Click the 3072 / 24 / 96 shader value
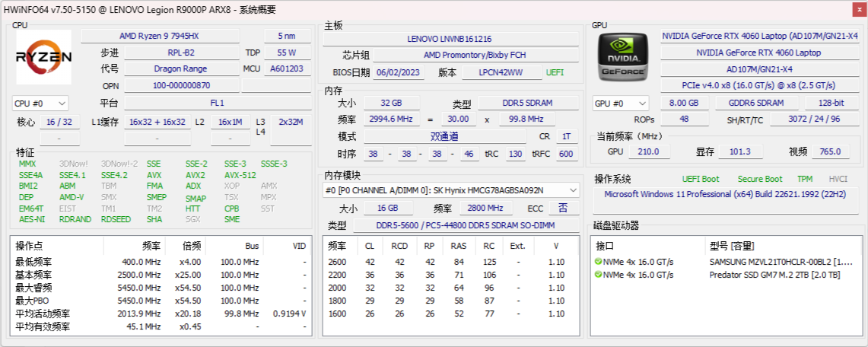 (x=814, y=119)
